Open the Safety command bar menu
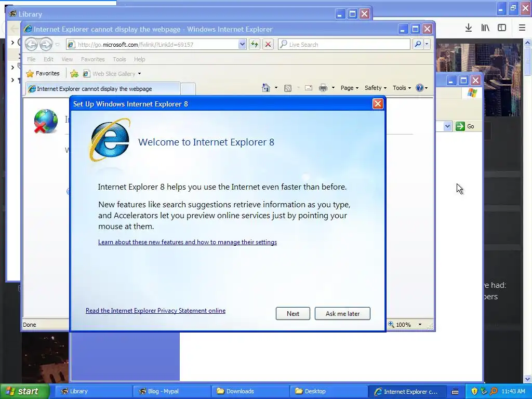This screenshot has width=532, height=399. click(375, 88)
